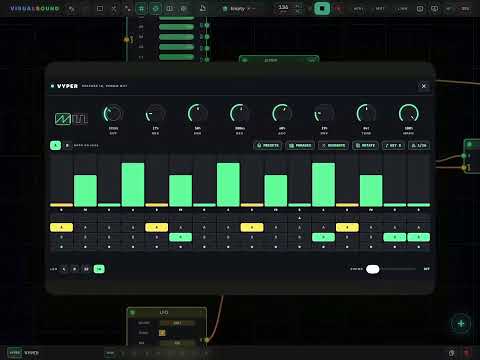Click the green stop playback button
The height and width of the screenshot is (360, 480).
coord(322,9)
